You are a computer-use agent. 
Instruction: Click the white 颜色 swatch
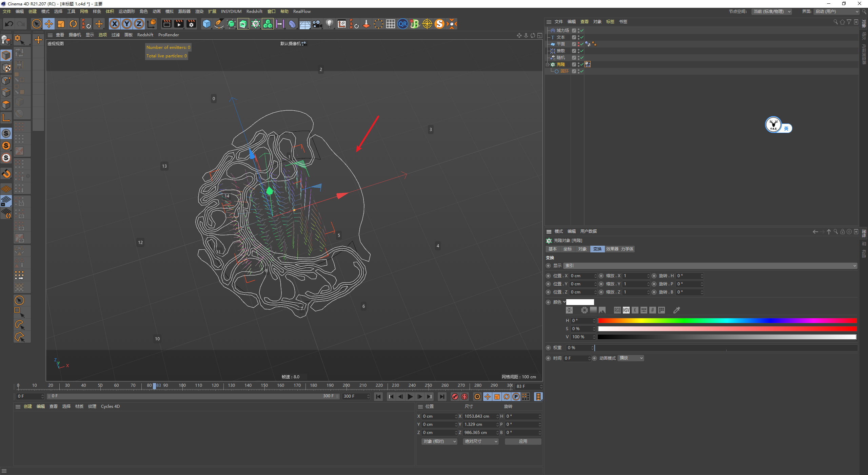click(580, 302)
